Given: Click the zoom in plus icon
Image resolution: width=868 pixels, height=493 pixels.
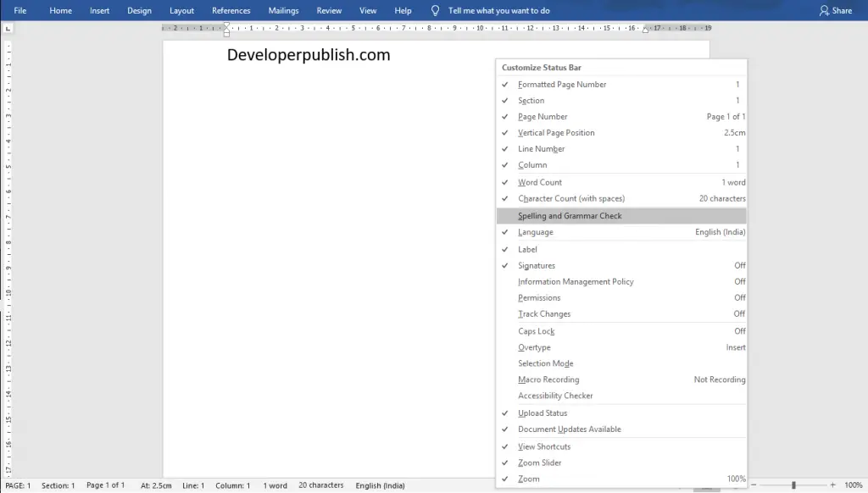Looking at the screenshot, I should tap(832, 485).
